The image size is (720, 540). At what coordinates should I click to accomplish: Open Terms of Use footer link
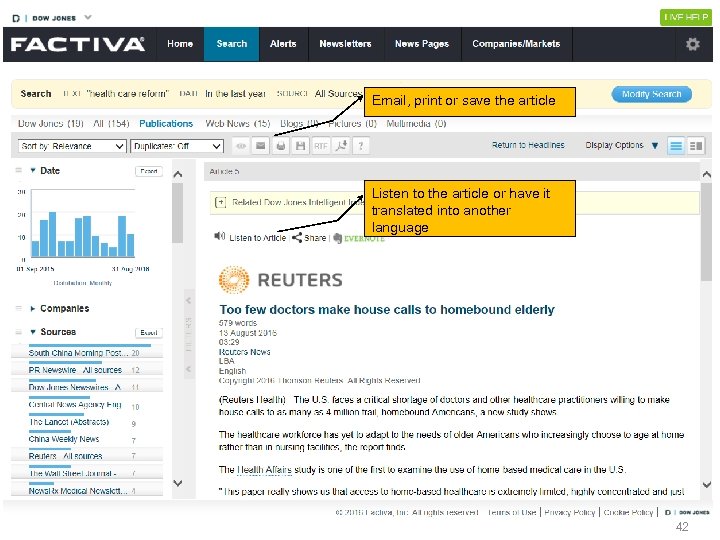coord(512,512)
